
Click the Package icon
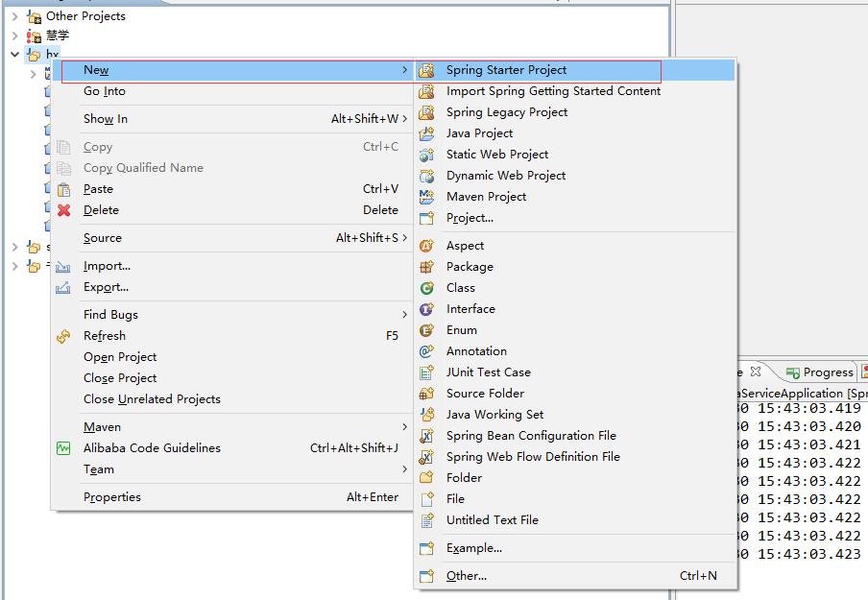point(427,267)
